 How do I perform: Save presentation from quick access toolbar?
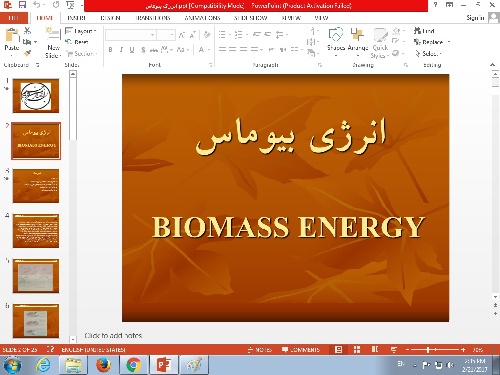pos(22,5)
